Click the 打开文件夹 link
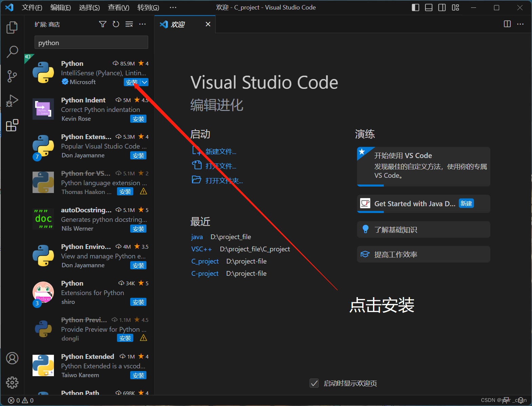The width and height of the screenshot is (532, 406). pos(224,180)
